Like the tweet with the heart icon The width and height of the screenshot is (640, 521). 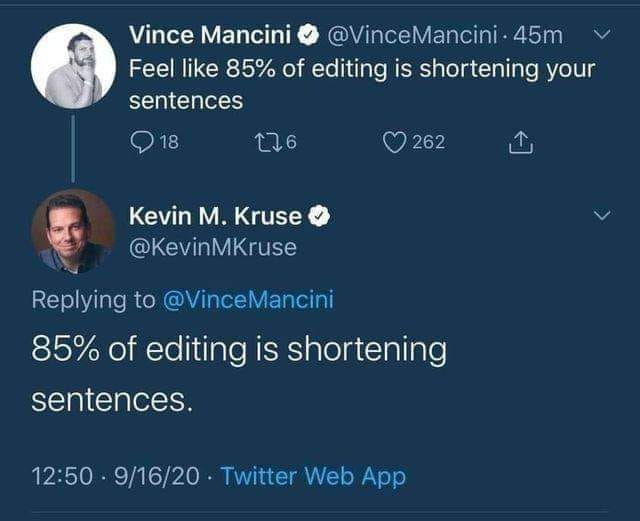[x=395, y=142]
